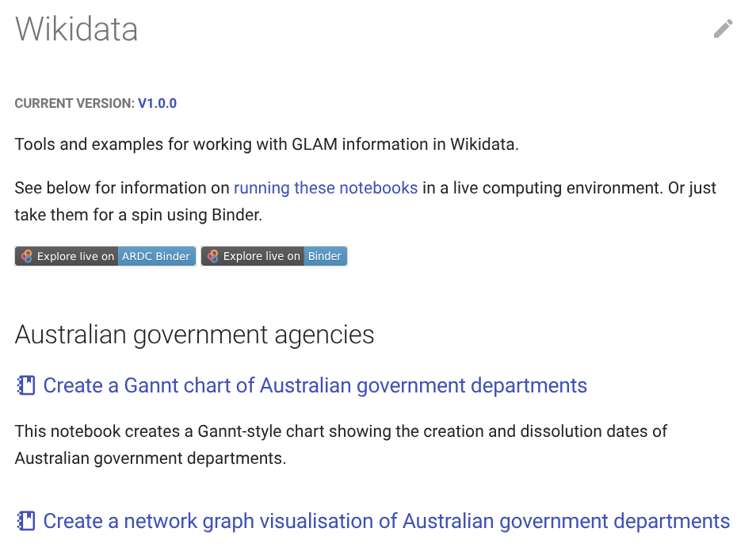Click the 'CURRENT VERSION:' label
The width and height of the screenshot is (756, 555).
point(74,103)
